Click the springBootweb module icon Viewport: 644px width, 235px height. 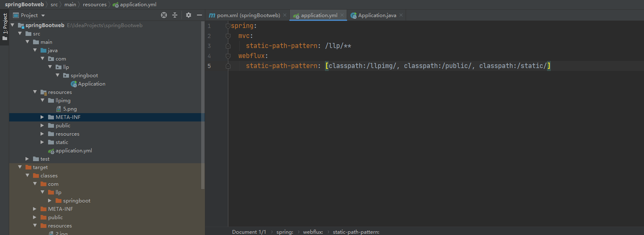21,25
